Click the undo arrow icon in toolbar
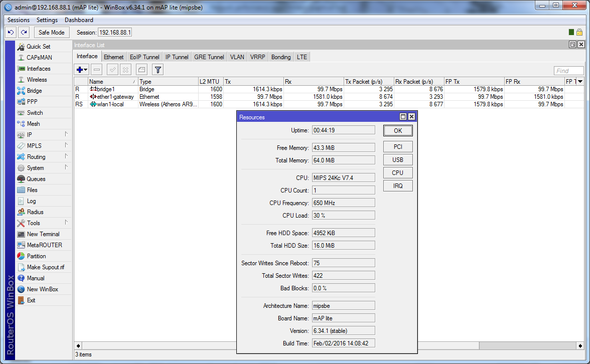This screenshot has width=590, height=364. pos(11,32)
